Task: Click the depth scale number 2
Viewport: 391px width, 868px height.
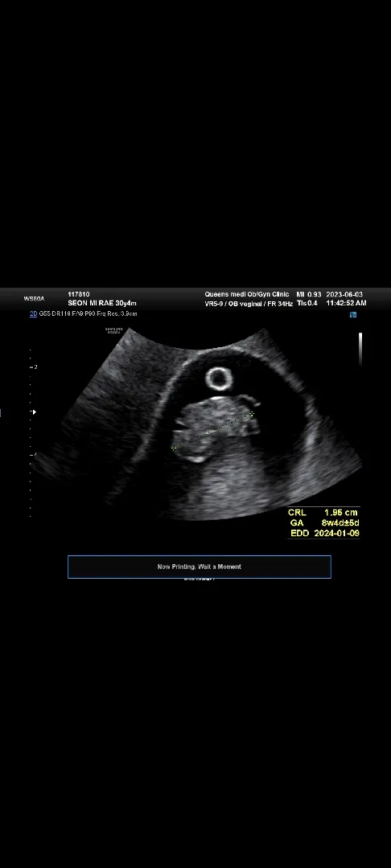Action: click(x=35, y=367)
